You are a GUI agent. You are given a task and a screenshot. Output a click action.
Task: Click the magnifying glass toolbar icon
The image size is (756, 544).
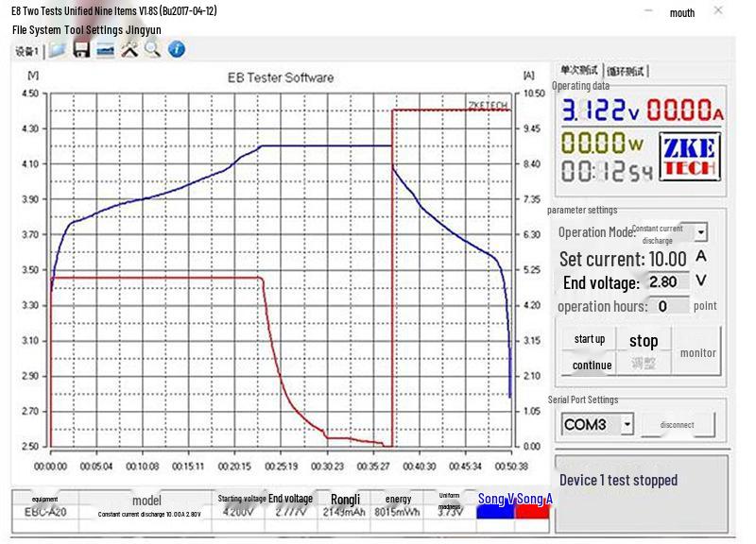(x=152, y=50)
